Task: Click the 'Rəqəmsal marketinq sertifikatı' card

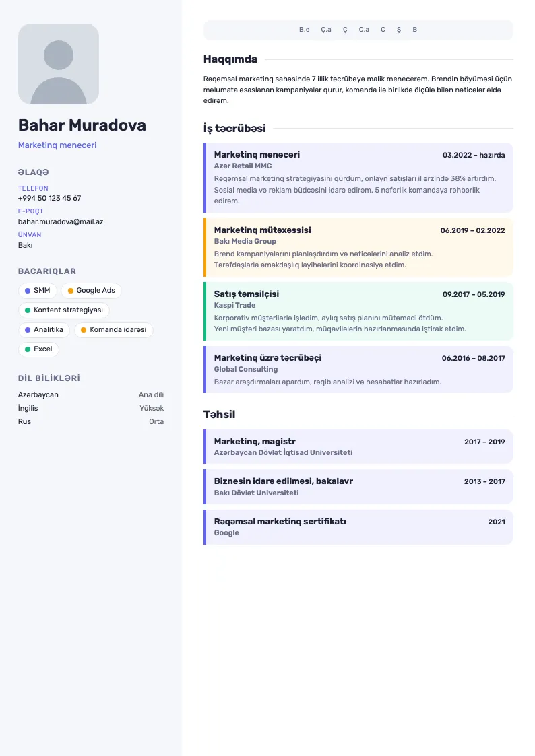Action: 358,528
